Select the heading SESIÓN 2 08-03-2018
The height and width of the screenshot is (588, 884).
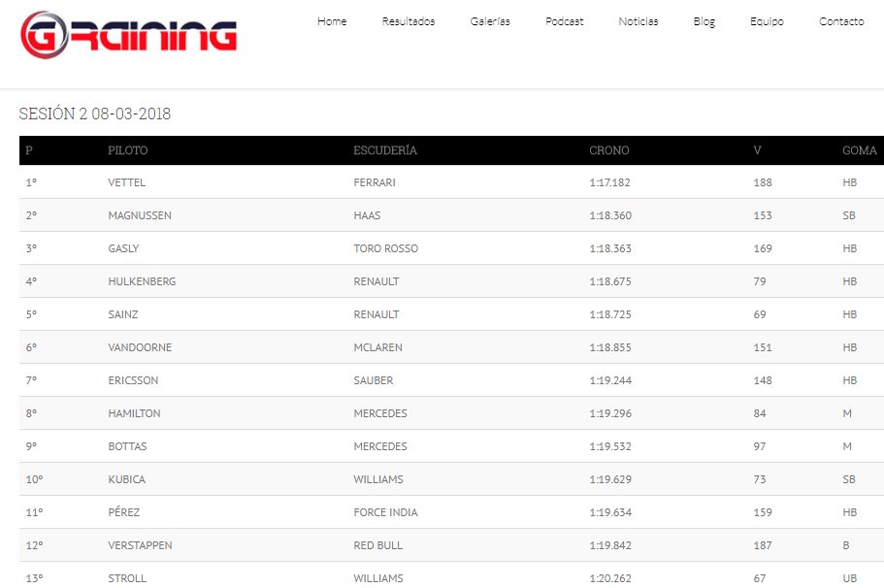pyautogui.click(x=95, y=114)
